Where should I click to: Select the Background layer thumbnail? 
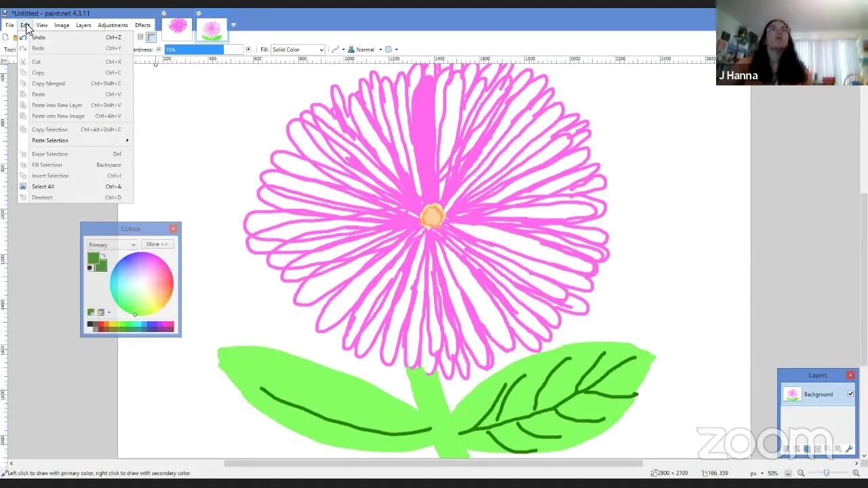click(x=792, y=394)
